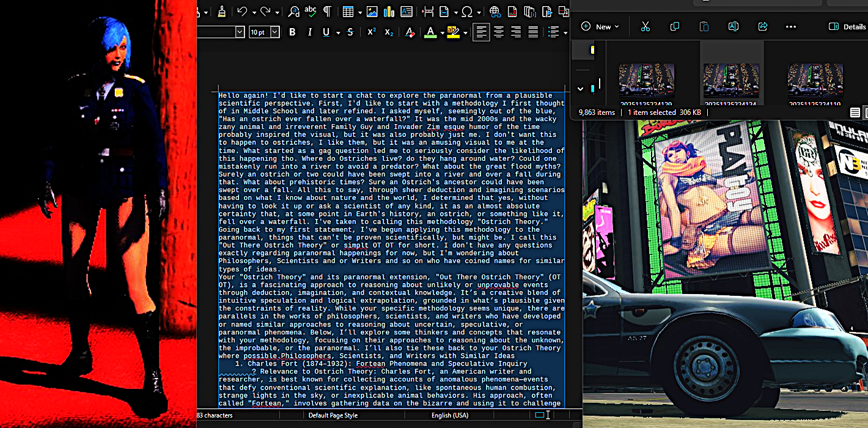868x428 pixels.
Task: Open the Insert Table dropdown arrow
Action: click(360, 12)
